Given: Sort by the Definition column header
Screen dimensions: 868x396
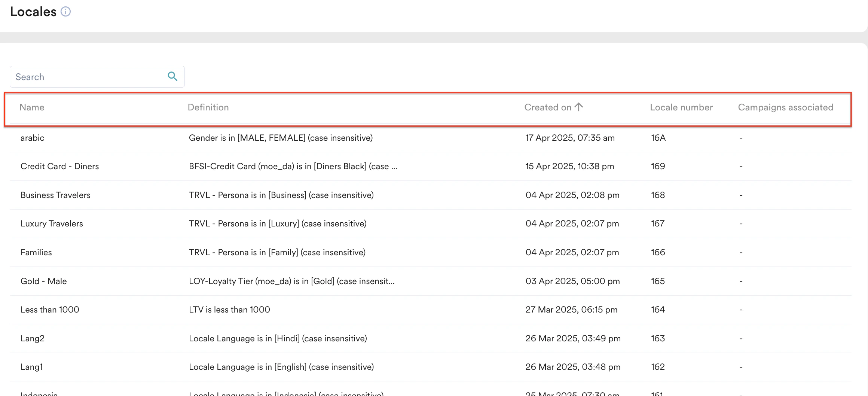Looking at the screenshot, I should [208, 107].
